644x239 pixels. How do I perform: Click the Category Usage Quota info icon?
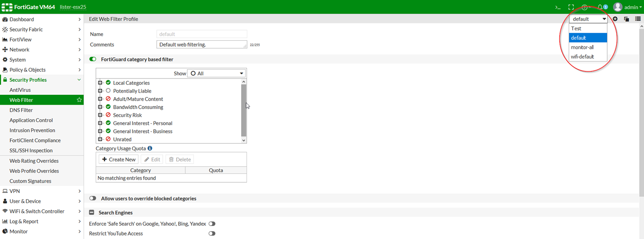click(x=150, y=149)
